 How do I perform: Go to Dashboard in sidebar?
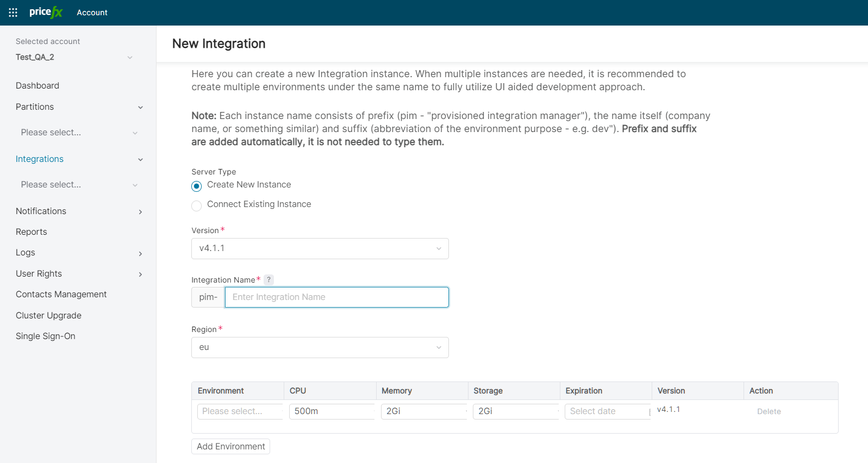tap(38, 86)
